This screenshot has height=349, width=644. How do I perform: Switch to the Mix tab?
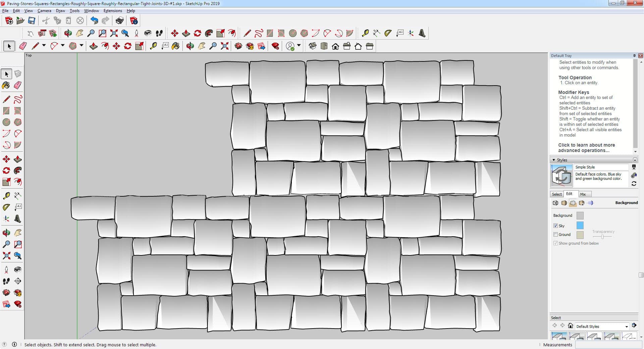[x=583, y=194]
